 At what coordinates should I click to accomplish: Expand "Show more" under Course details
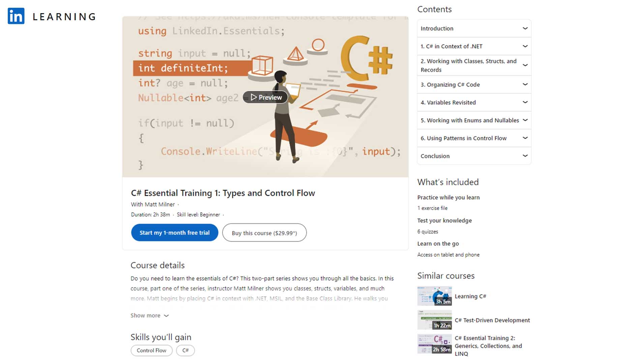(149, 315)
